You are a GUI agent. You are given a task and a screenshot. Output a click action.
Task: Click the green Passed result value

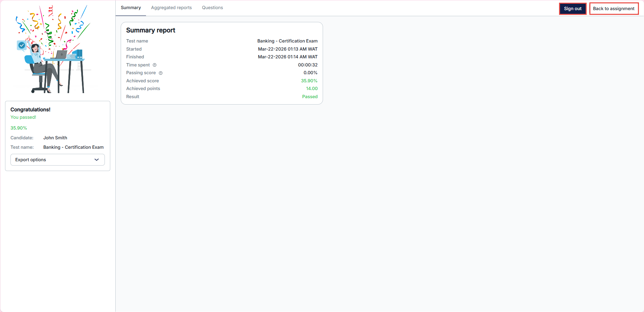310,97
